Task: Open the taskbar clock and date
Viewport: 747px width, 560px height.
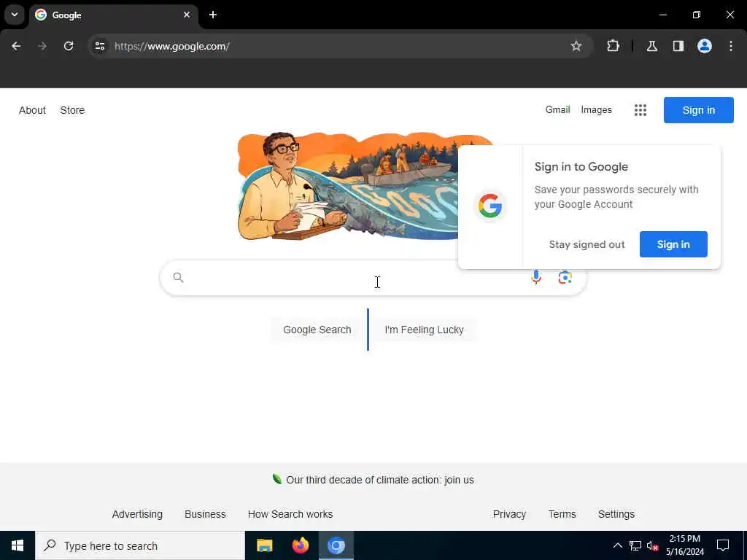Action: pos(684,545)
